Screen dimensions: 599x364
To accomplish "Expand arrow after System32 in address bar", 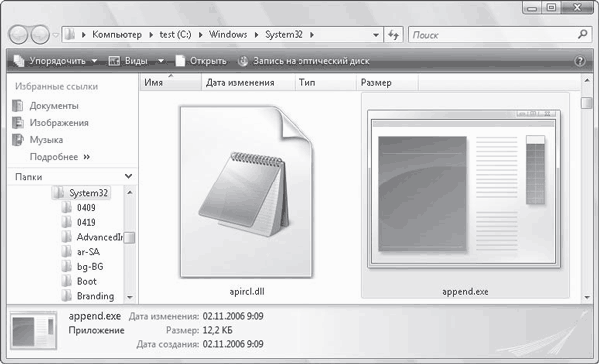I will [312, 35].
